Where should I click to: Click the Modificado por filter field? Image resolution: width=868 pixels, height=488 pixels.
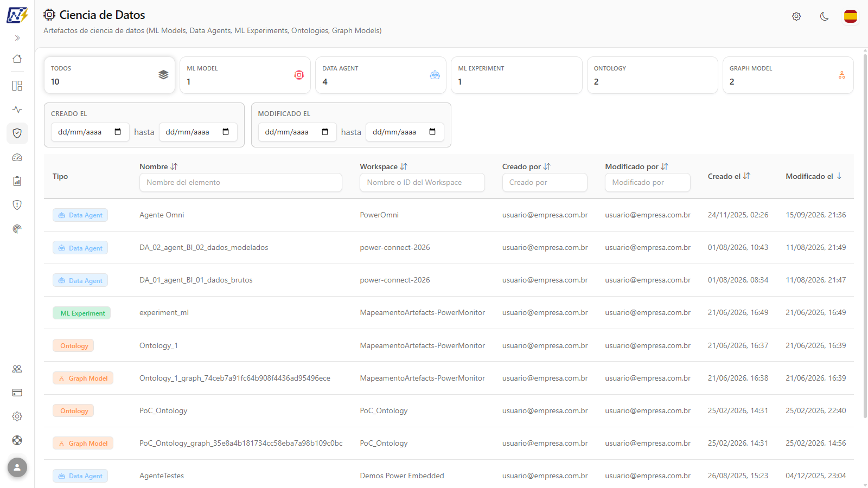pyautogui.click(x=648, y=182)
